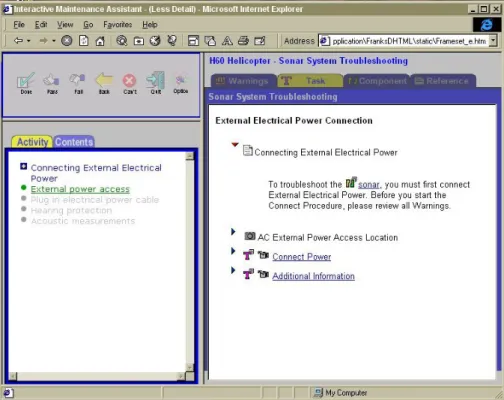Open the Go menu
The width and height of the screenshot is (504, 400).
88,25
